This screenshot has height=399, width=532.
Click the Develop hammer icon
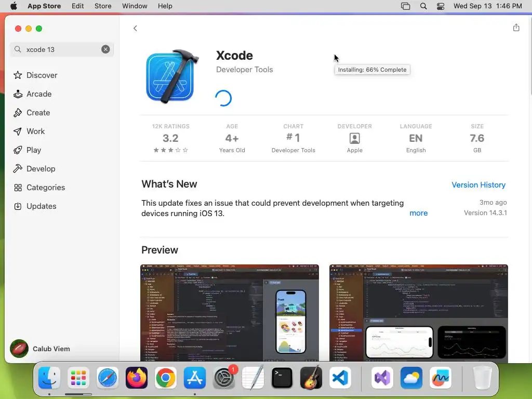(18, 169)
